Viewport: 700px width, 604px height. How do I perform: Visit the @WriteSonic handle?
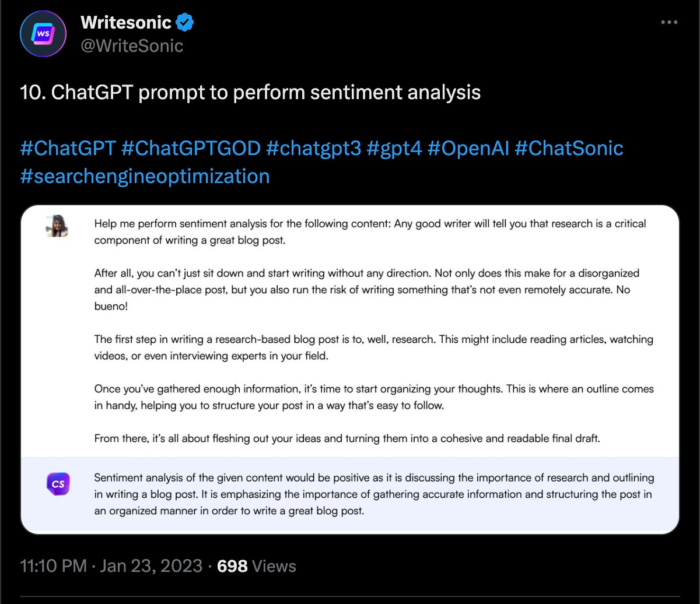[x=132, y=45]
